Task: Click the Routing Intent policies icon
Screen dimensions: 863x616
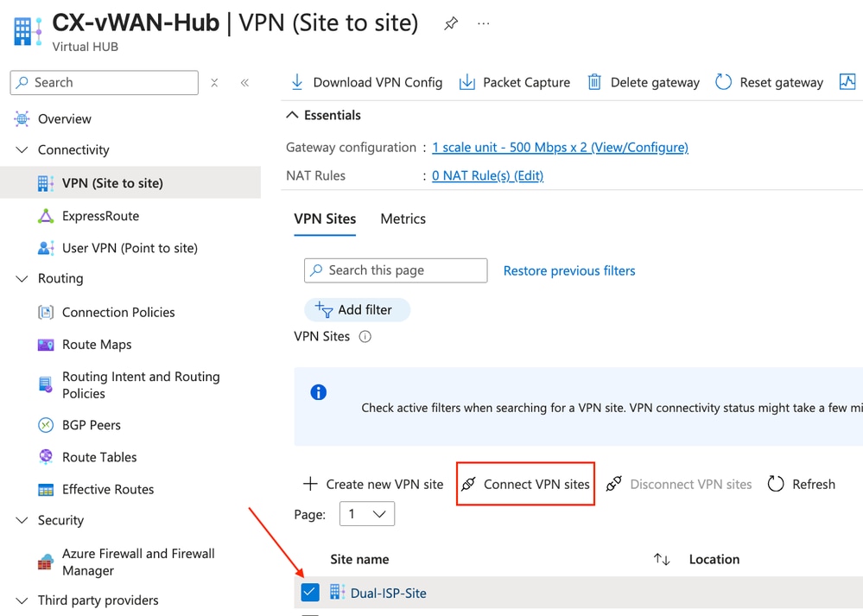Action: (46, 384)
